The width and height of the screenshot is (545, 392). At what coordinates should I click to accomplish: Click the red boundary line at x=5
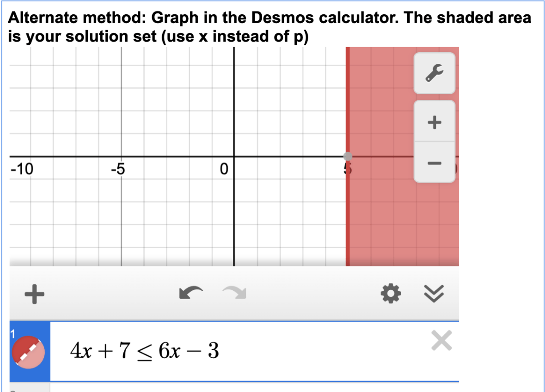(348, 215)
